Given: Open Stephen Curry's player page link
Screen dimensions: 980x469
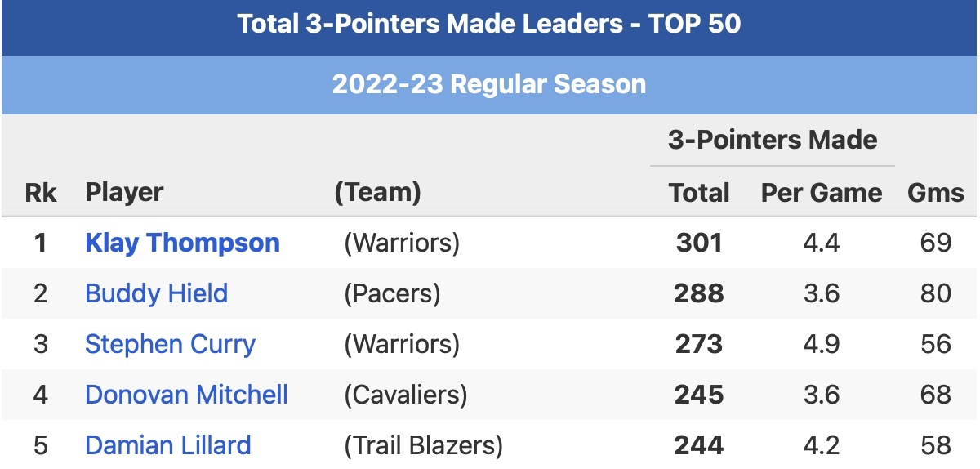Looking at the screenshot, I should (x=170, y=344).
